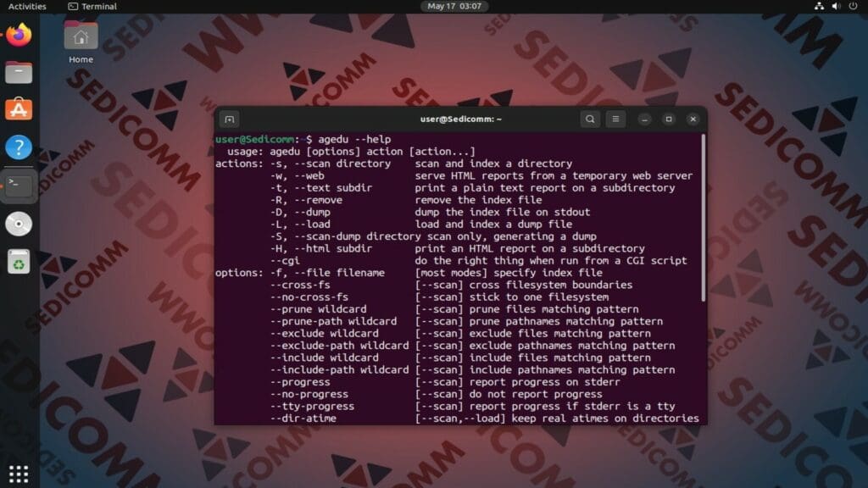Open the terminal hamburger menu
Image resolution: width=868 pixels, height=488 pixels.
coord(615,119)
